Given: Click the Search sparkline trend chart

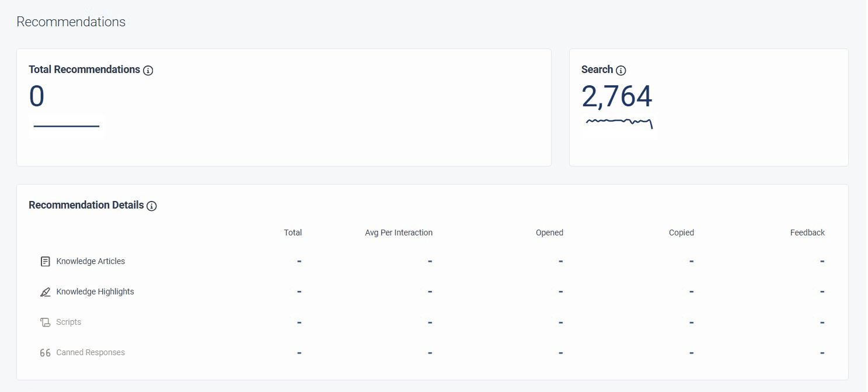Looking at the screenshot, I should (x=619, y=123).
